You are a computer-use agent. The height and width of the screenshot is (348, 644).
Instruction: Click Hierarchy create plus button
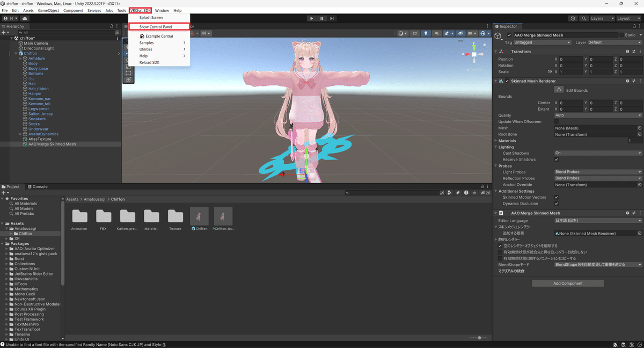pyautogui.click(x=4, y=32)
